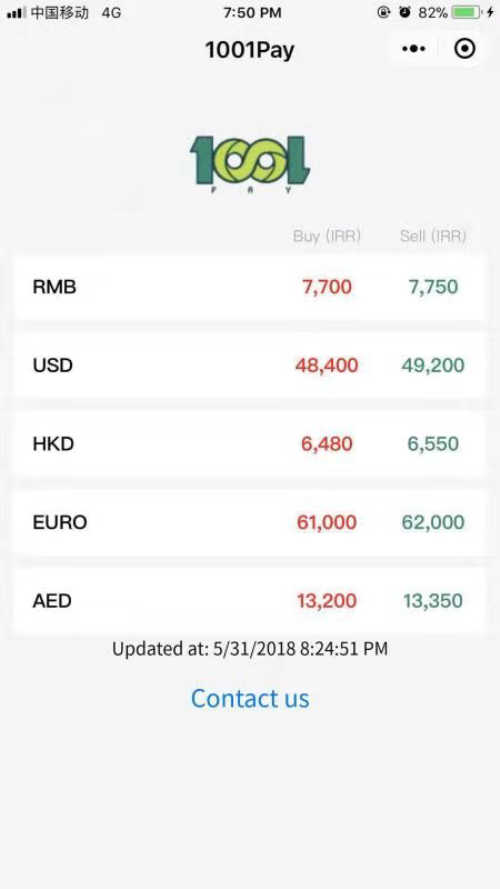The image size is (500, 889).
Task: Tap the battery icon in status bar
Action: [x=466, y=12]
